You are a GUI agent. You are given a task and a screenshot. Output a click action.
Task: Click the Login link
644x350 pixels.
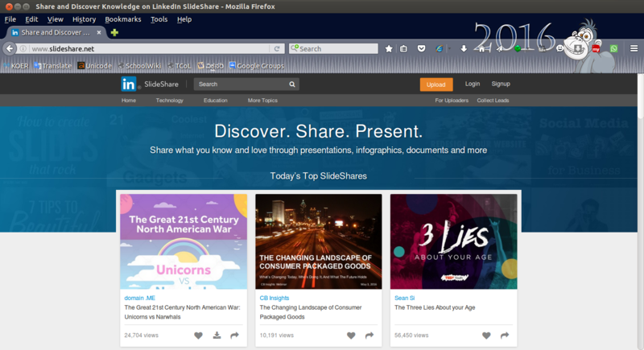[x=473, y=84]
